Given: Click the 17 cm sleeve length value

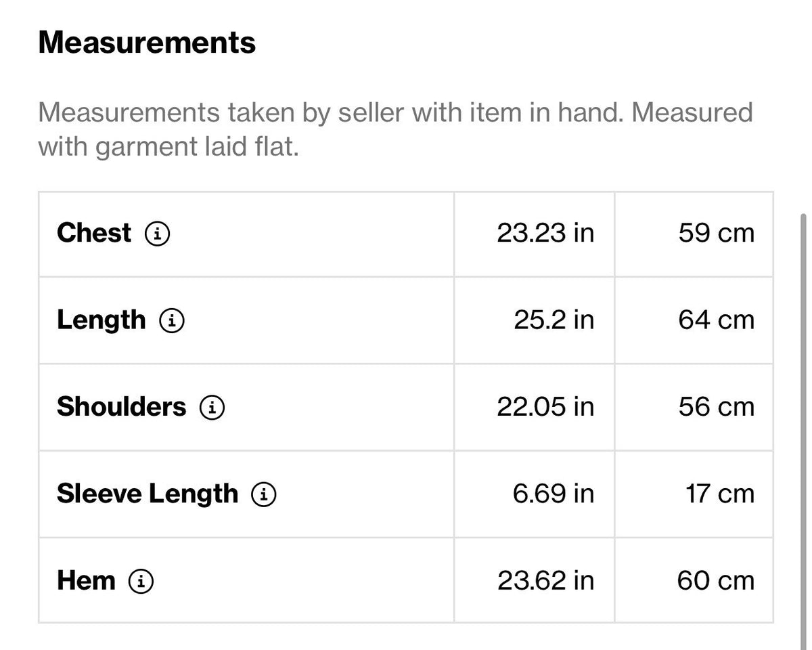Looking at the screenshot, I should 720,494.
